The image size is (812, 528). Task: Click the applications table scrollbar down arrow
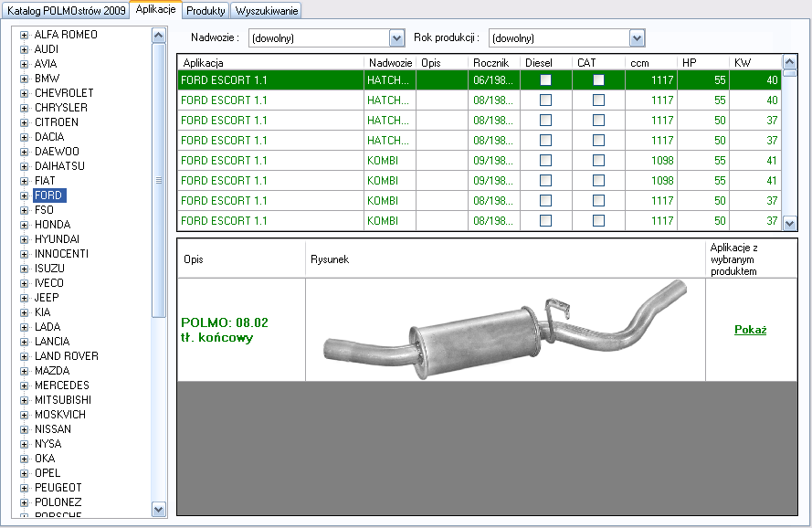point(790,224)
